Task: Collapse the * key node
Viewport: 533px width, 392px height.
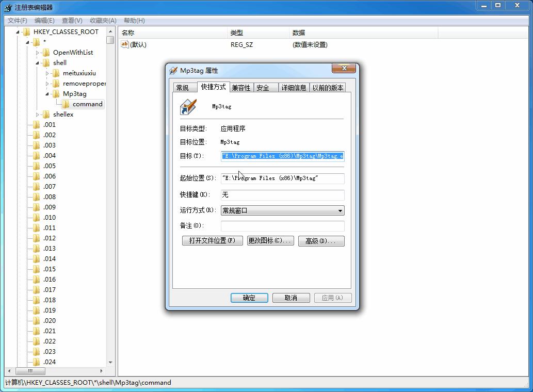Action: click(27, 42)
